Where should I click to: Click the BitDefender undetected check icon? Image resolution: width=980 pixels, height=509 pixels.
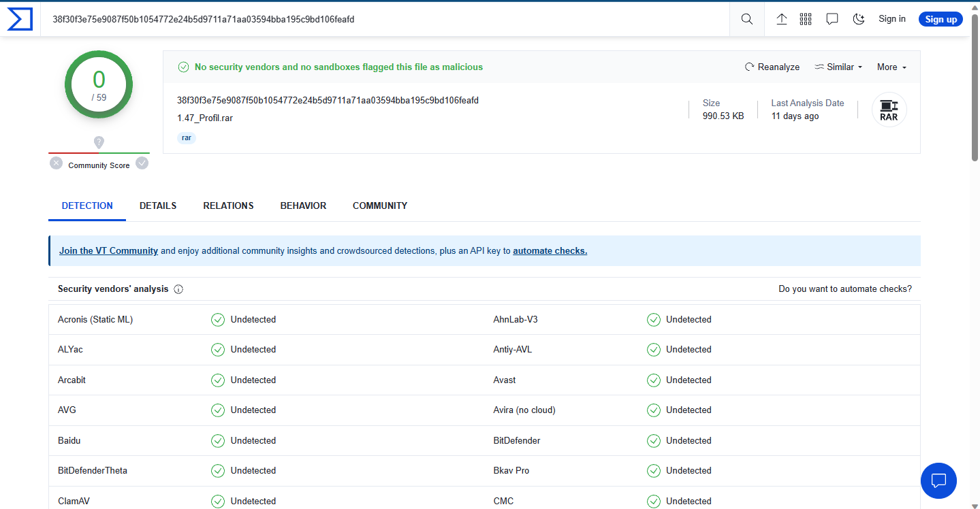[654, 440]
